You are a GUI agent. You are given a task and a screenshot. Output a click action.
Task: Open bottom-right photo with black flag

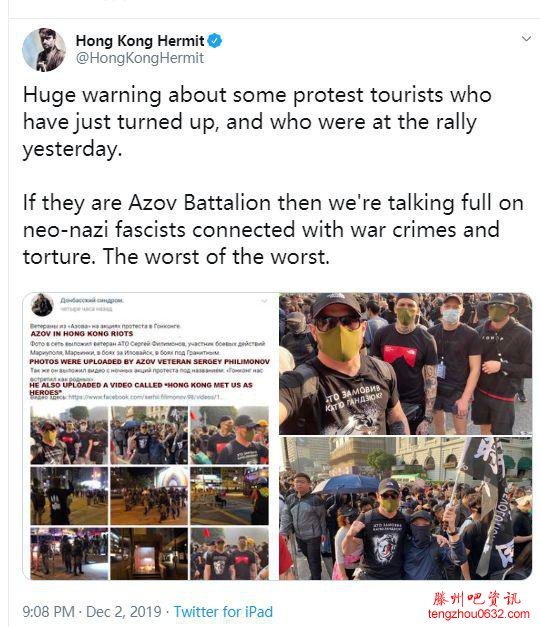point(406,508)
